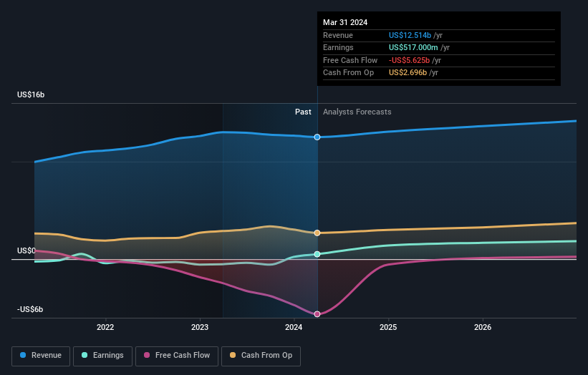The width and height of the screenshot is (588, 375).
Task: Click the 2022 x-axis label
Action: 105,327
